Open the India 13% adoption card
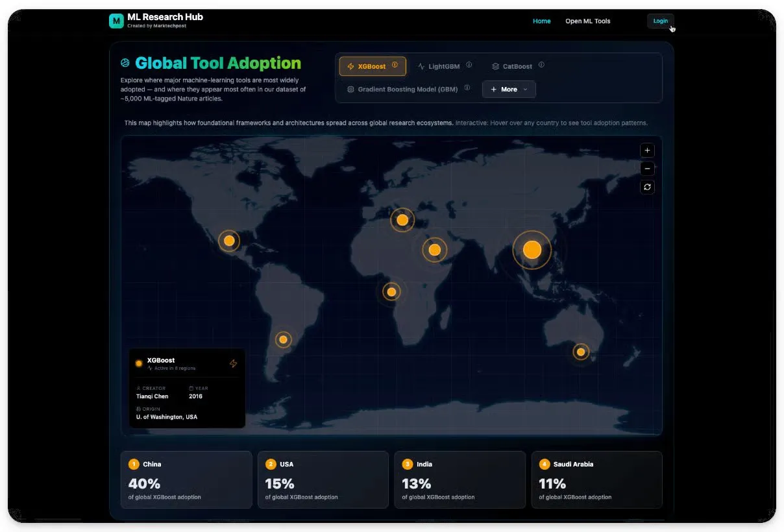 click(460, 479)
